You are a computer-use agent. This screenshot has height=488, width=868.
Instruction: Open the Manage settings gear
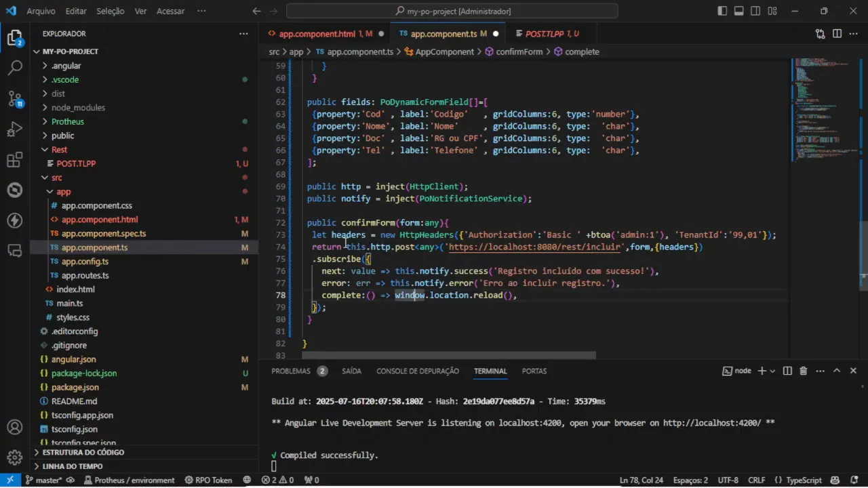pyautogui.click(x=15, y=457)
